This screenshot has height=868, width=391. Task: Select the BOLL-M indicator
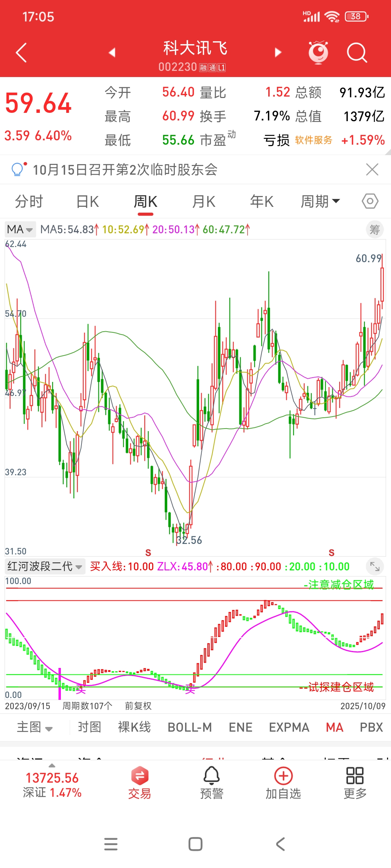click(x=190, y=727)
